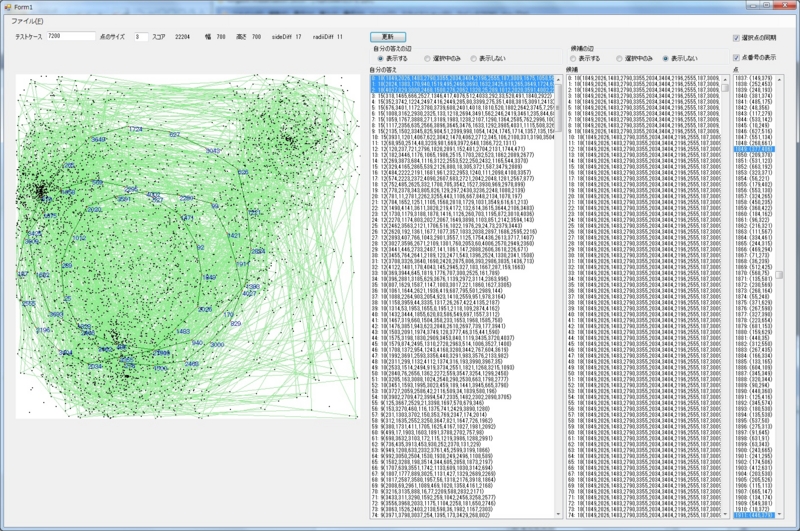800x531 pixels.
Task: Click point label 1724 in the plot
Action: coord(136,129)
